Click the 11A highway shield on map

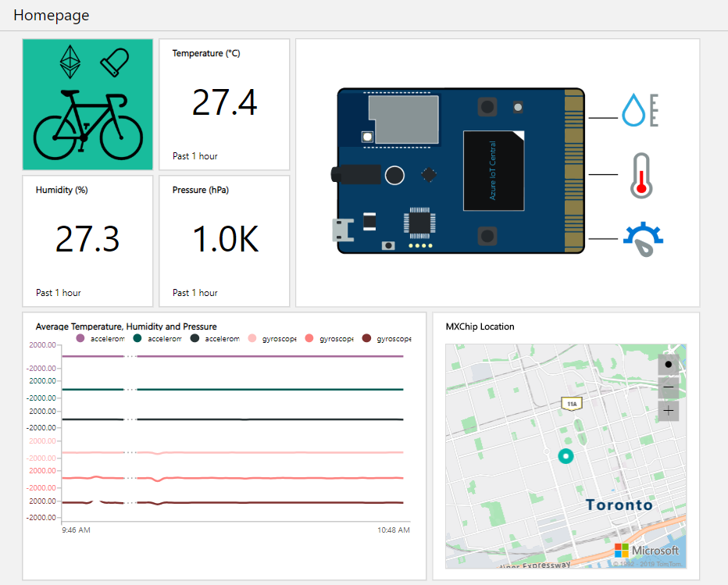tap(572, 404)
